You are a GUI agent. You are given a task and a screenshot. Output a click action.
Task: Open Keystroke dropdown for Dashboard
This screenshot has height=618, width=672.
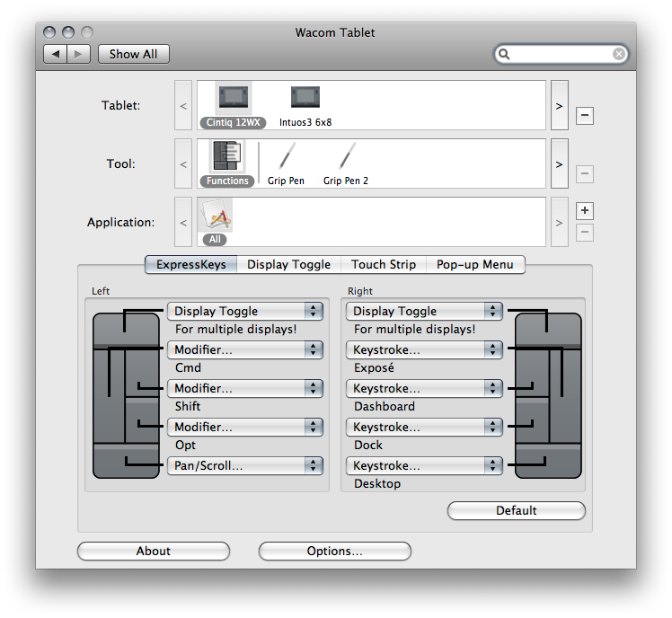click(x=424, y=388)
